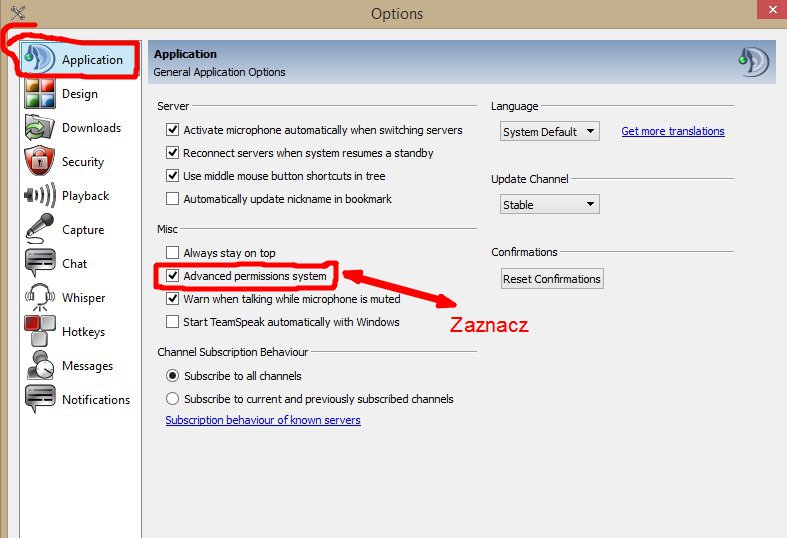Screen dimensions: 787x538
Task: Click the Reset Confirmations button
Action: click(x=552, y=279)
